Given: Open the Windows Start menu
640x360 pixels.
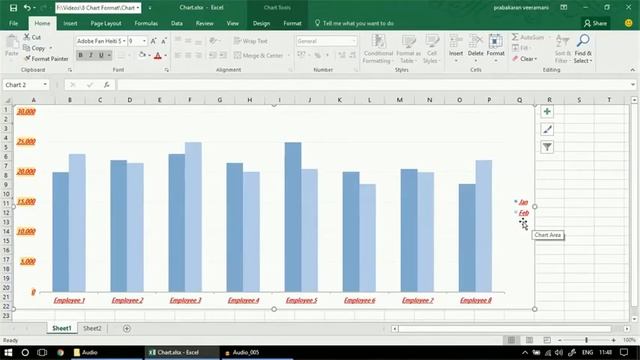Looking at the screenshot, I should pyautogui.click(x=8, y=352).
